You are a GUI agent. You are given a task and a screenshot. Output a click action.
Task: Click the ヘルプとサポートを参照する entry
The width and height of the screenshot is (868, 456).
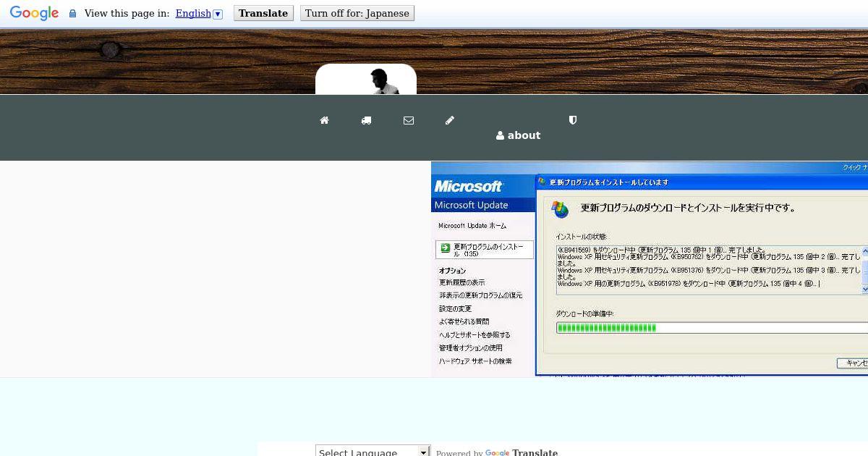tap(475, 334)
